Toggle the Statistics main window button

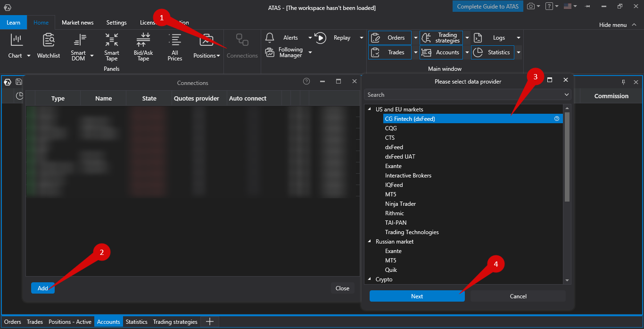(x=493, y=52)
